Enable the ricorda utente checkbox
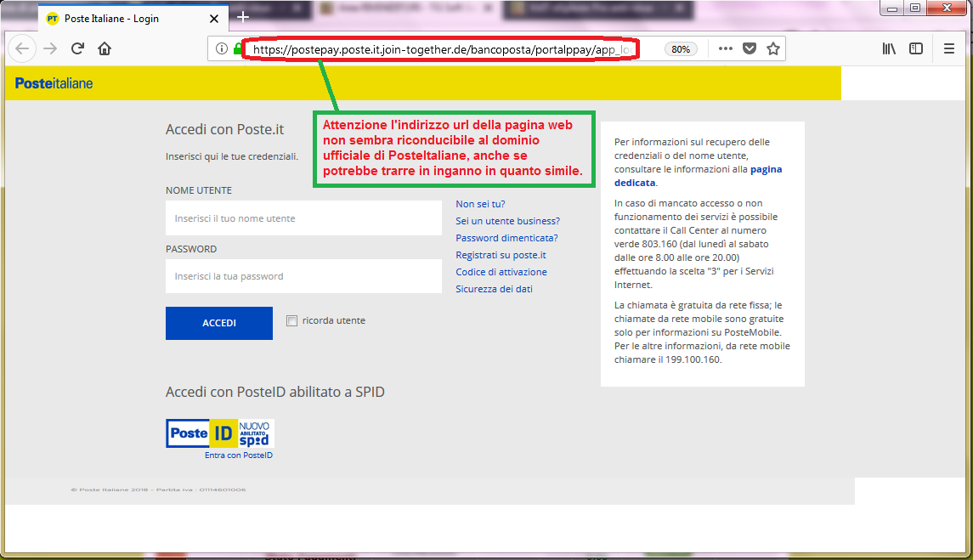This screenshot has height=560, width=973. point(291,320)
